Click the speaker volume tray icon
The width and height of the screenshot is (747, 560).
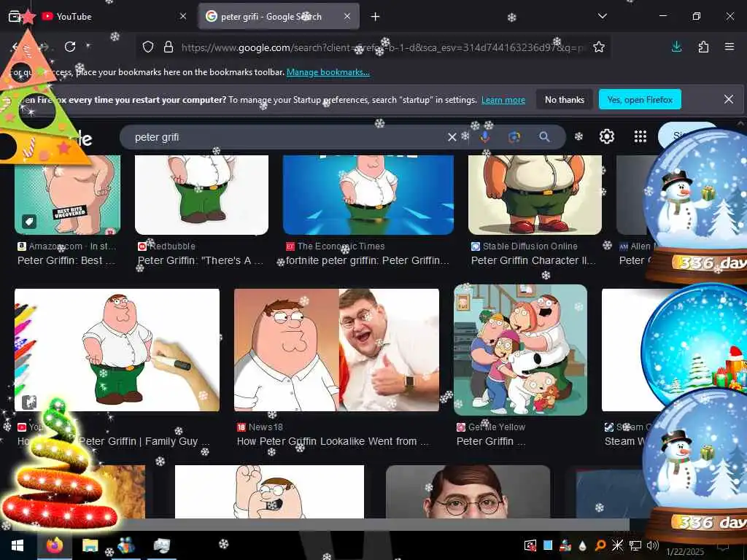point(653,545)
